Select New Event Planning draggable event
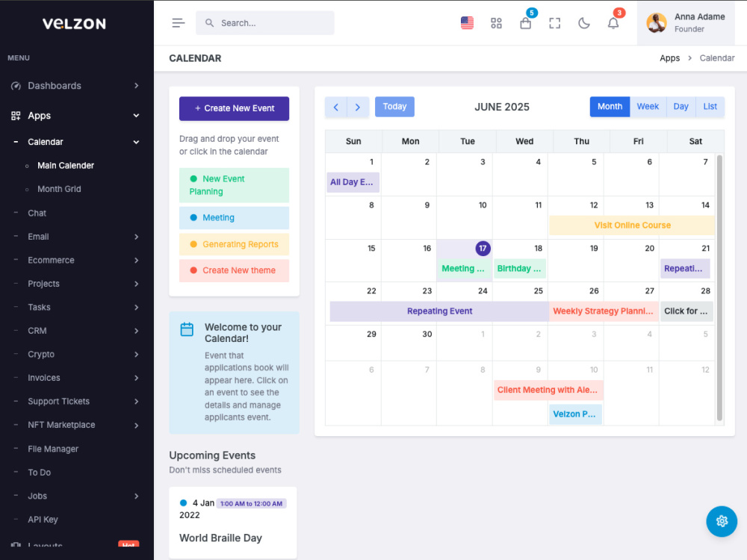The height and width of the screenshot is (560, 747). pos(234,185)
